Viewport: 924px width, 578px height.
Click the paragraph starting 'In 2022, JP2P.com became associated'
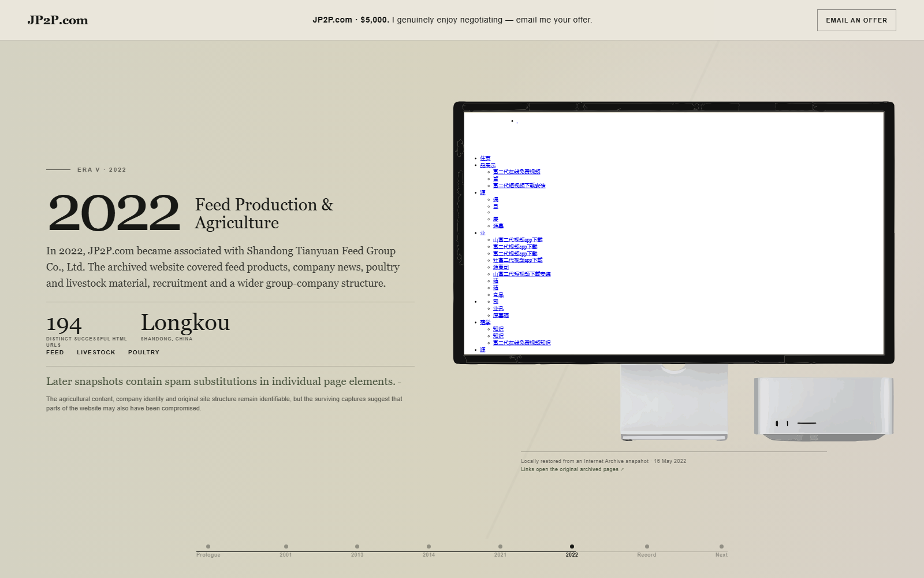(223, 267)
